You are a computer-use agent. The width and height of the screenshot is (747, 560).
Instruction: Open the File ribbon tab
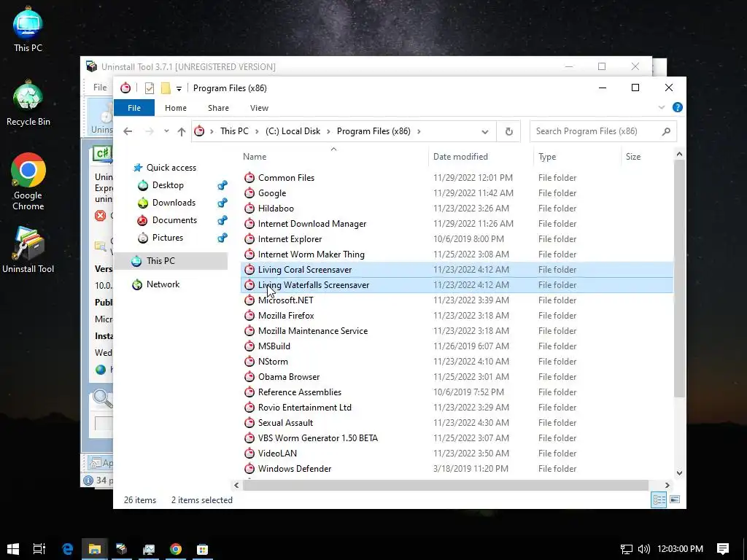tap(134, 108)
